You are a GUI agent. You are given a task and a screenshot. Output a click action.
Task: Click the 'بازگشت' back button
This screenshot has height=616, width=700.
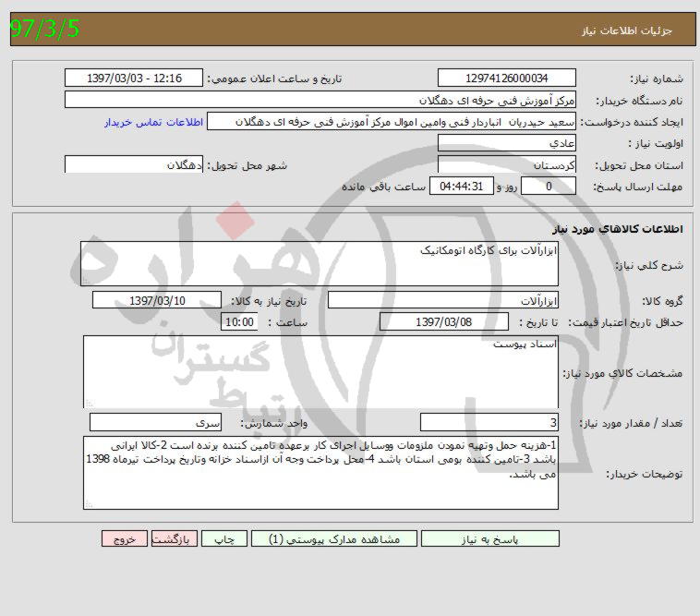point(175,538)
